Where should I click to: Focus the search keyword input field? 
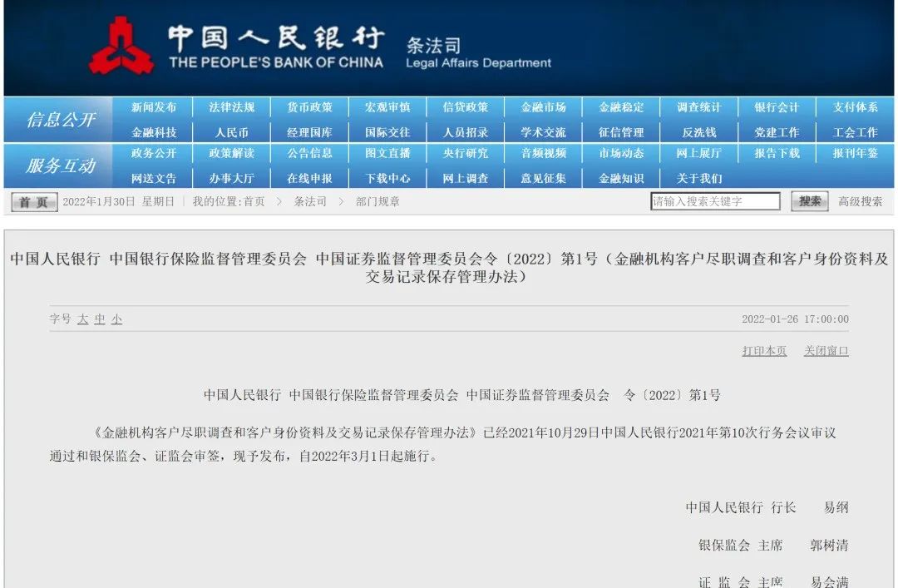[x=715, y=201]
